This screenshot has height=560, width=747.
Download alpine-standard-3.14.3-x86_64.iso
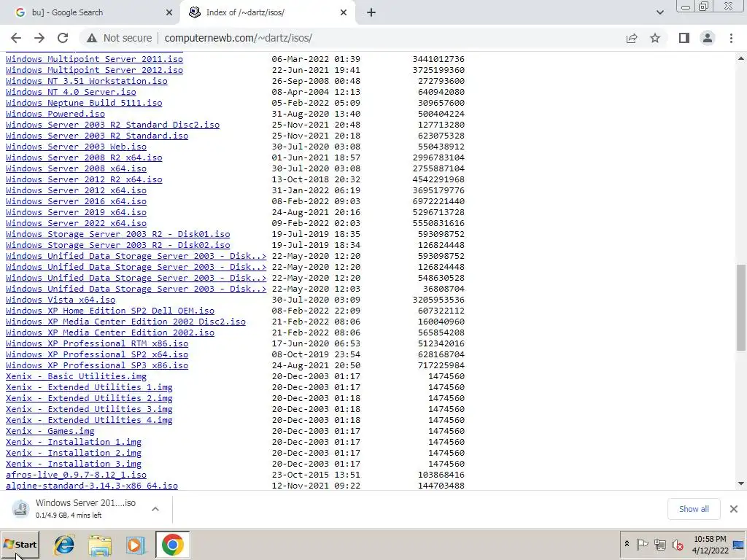[x=91, y=486]
